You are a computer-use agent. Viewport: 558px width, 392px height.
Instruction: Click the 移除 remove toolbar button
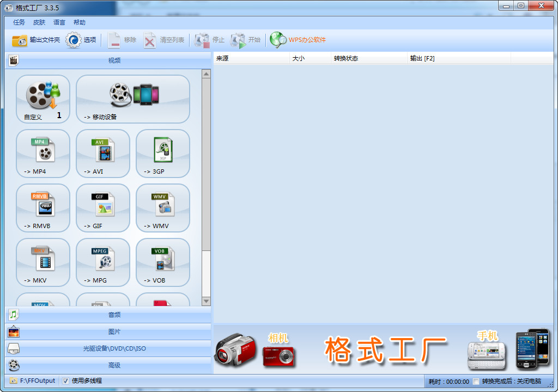click(x=122, y=40)
